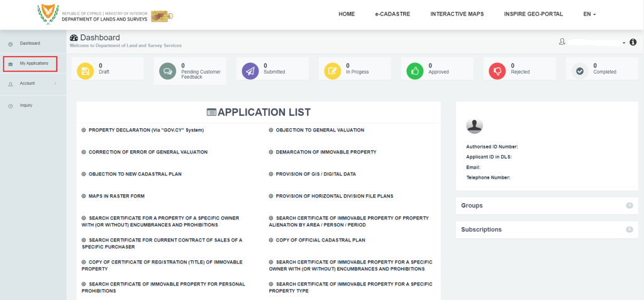Open Demarcation of Immovable Property application
This screenshot has width=644, height=300.
[x=326, y=152]
